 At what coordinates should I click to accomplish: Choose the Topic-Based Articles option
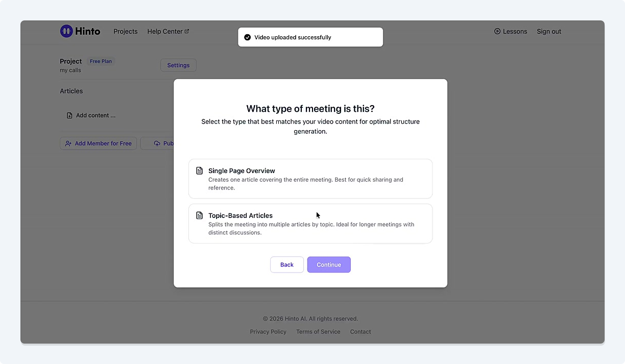310,224
